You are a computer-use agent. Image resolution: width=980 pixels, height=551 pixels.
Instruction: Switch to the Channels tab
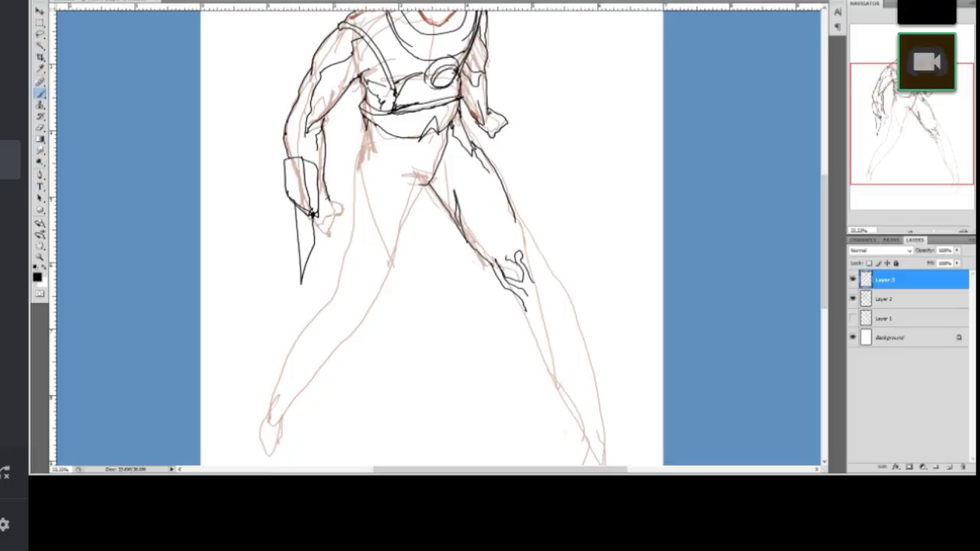(863, 240)
